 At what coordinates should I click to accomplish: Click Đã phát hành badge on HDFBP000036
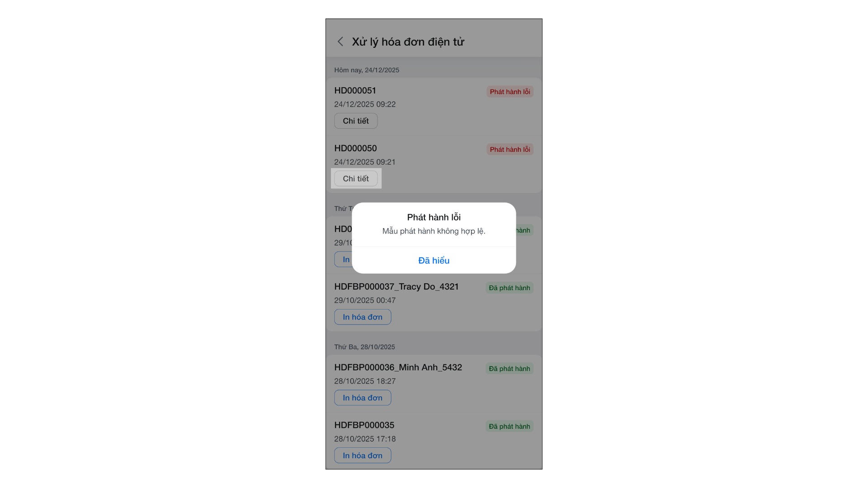click(x=509, y=369)
